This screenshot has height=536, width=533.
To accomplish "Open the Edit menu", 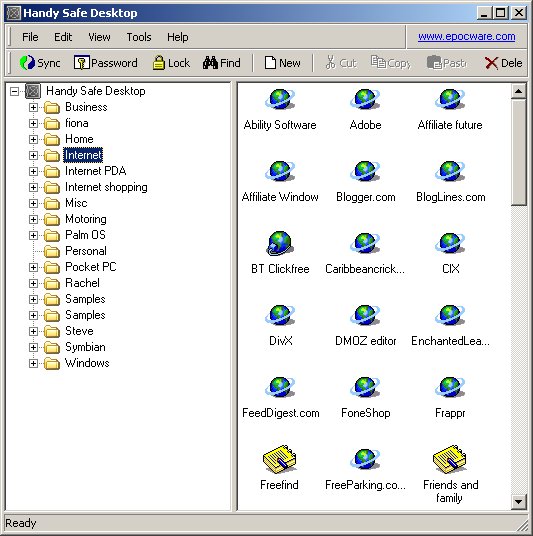I will point(63,37).
